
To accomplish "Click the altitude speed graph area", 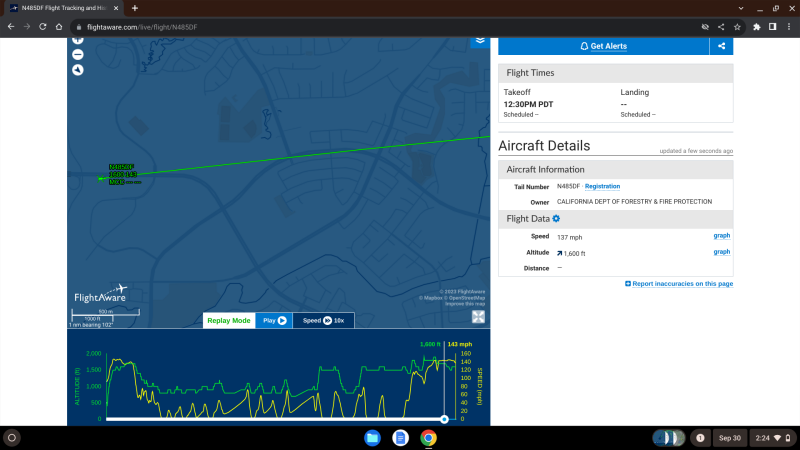I will click(279, 378).
